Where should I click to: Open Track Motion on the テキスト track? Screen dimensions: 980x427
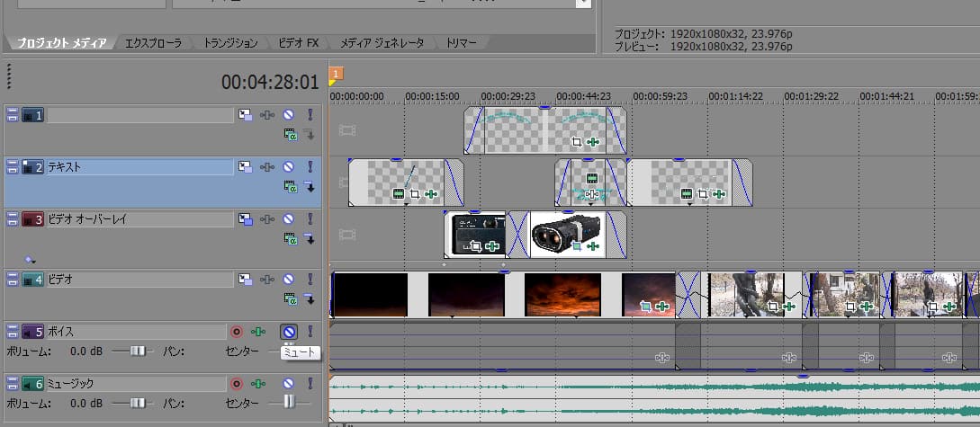tap(246, 166)
